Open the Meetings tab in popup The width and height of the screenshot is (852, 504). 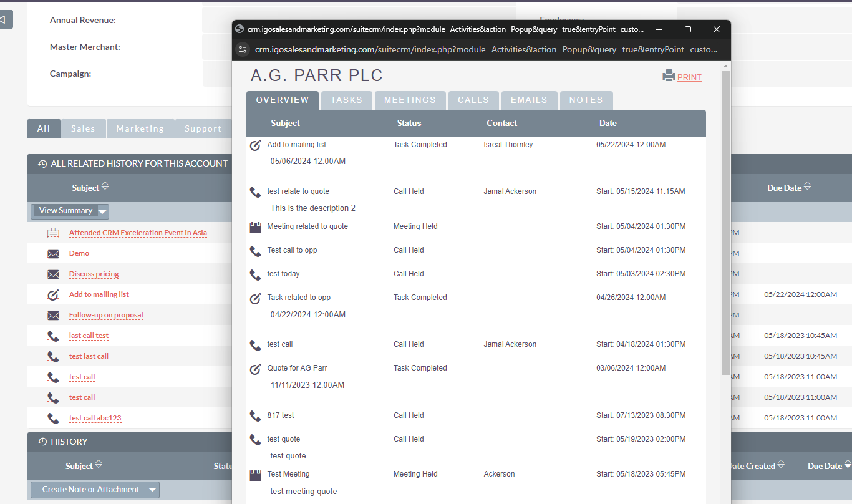click(410, 100)
